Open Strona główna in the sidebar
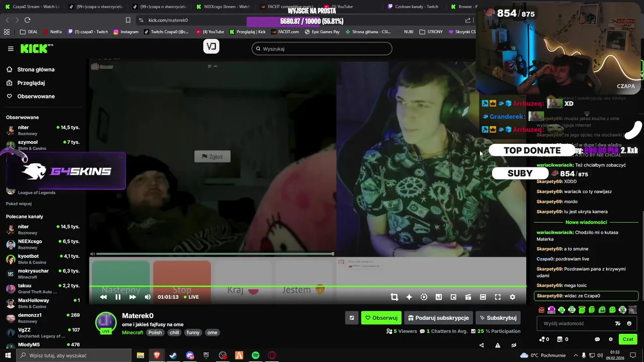The width and height of the screenshot is (644, 362). [x=31, y=69]
